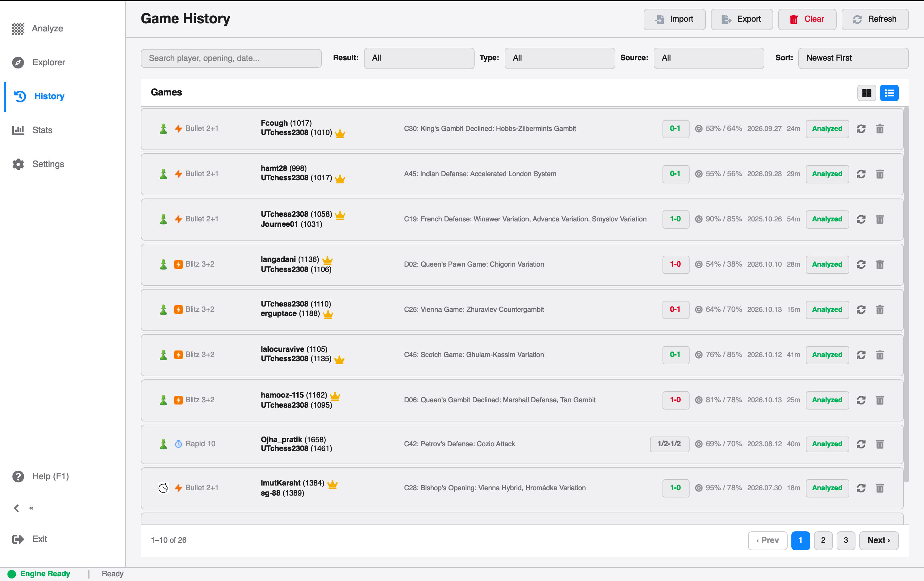924x581 pixels.
Task: Re-analyze the UTchess2308 vs erguptace game
Action: click(861, 310)
